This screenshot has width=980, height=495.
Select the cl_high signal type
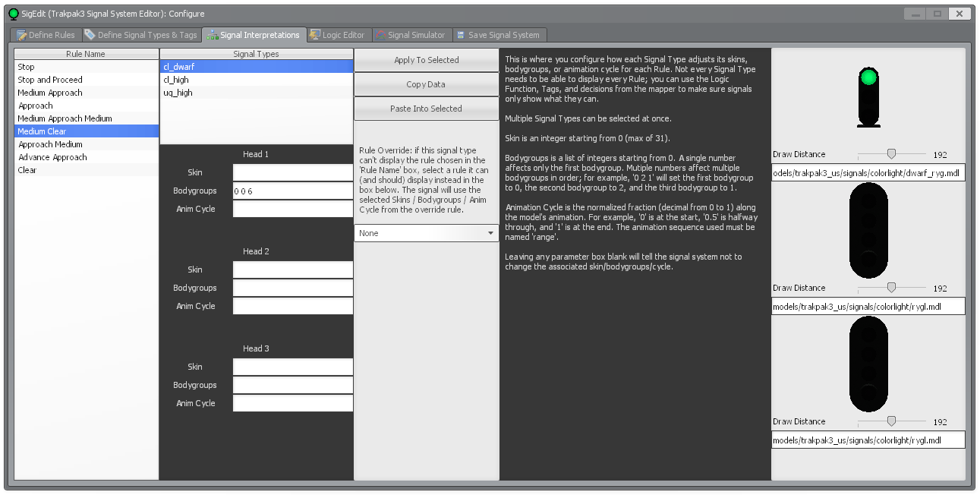point(257,80)
